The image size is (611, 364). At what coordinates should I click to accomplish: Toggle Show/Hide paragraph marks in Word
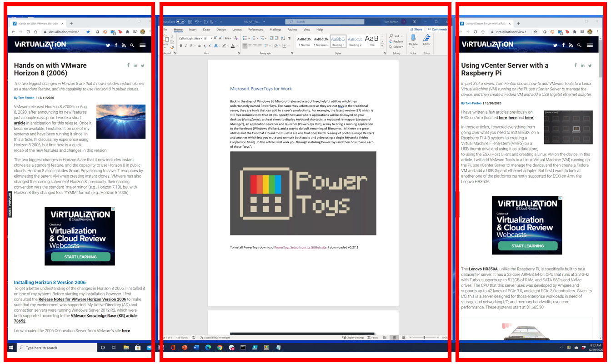click(290, 38)
